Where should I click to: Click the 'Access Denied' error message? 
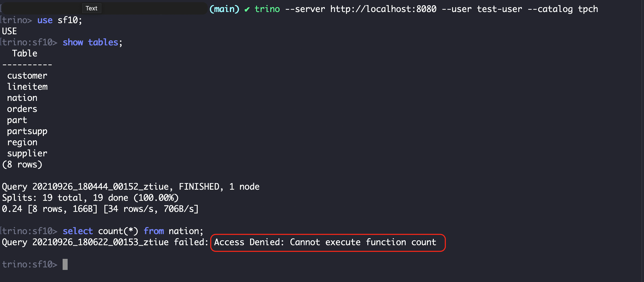pos(325,242)
